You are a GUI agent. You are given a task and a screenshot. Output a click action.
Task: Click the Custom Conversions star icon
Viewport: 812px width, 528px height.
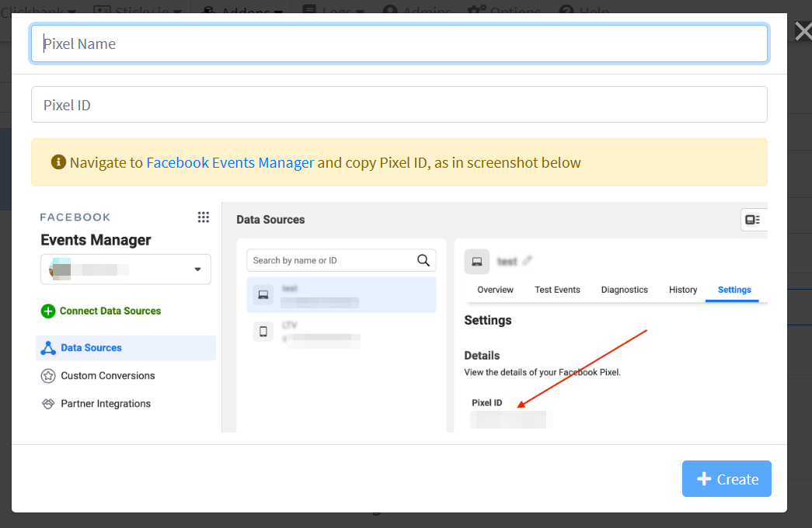click(48, 376)
